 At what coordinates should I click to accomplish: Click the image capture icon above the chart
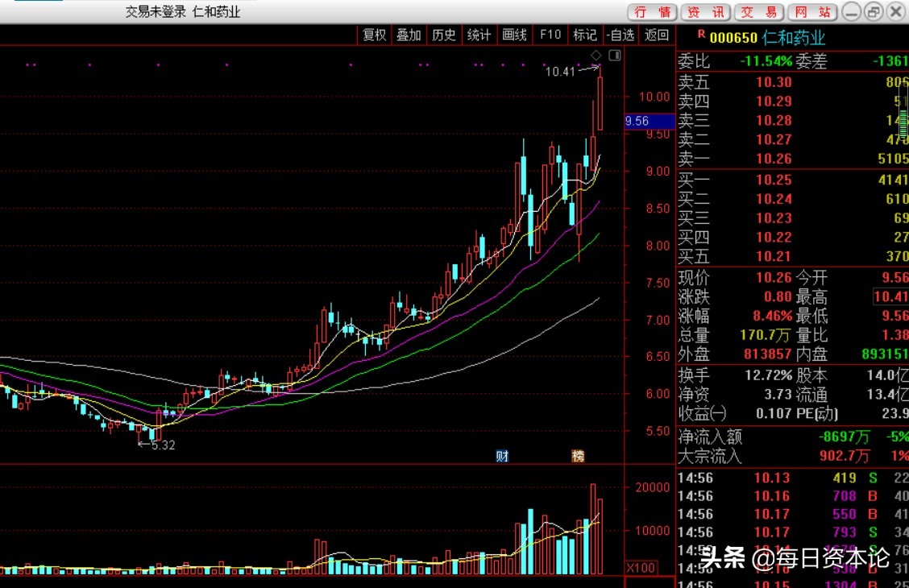pyautogui.click(x=615, y=55)
